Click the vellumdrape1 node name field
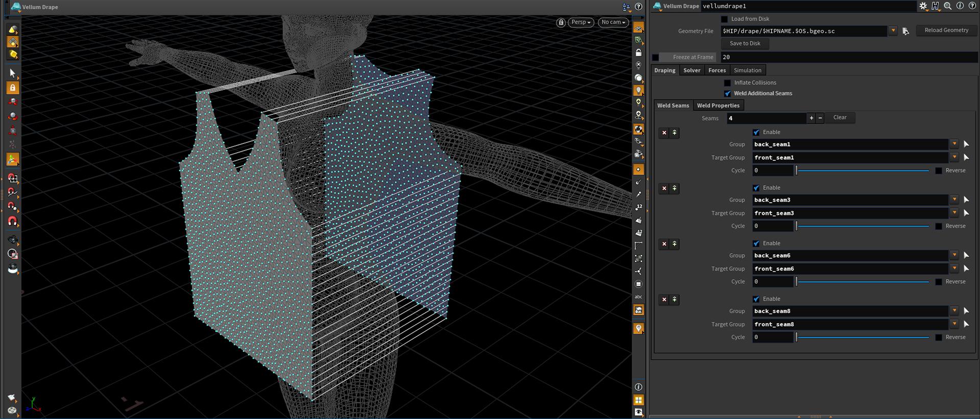Screen dimensions: 980x419 click(808, 6)
